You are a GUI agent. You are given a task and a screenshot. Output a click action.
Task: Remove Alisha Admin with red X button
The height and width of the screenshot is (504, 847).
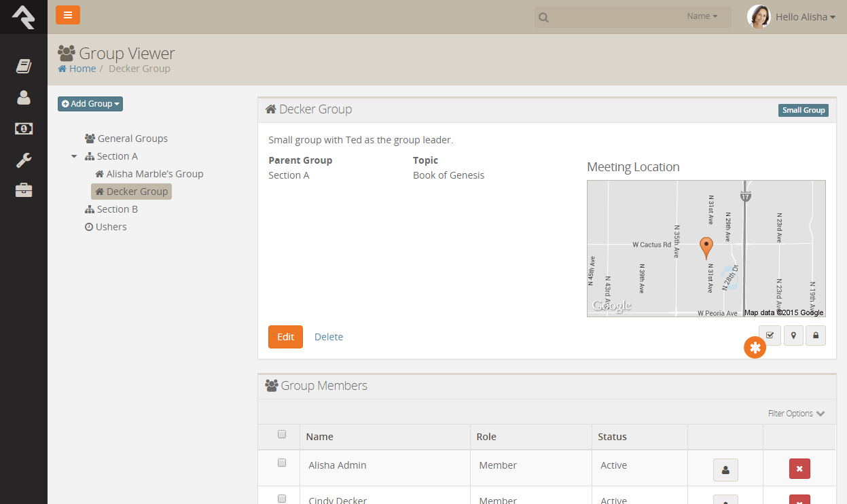tap(799, 469)
